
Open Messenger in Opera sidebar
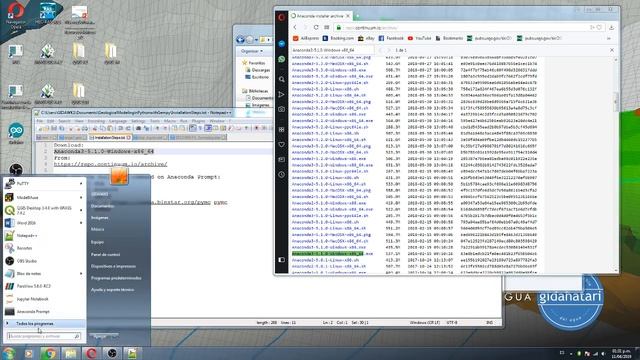pyautogui.click(x=282, y=44)
